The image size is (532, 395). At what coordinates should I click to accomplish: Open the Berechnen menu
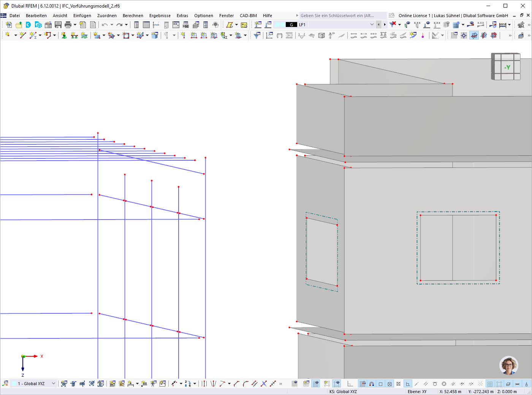pos(133,16)
